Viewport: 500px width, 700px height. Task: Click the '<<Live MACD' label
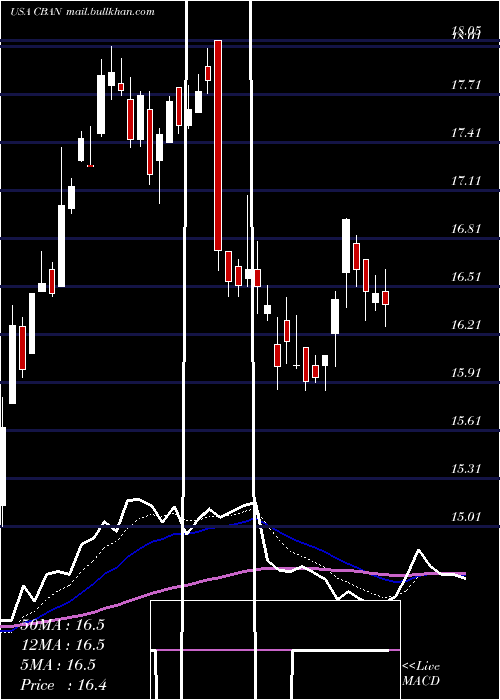coord(421,673)
